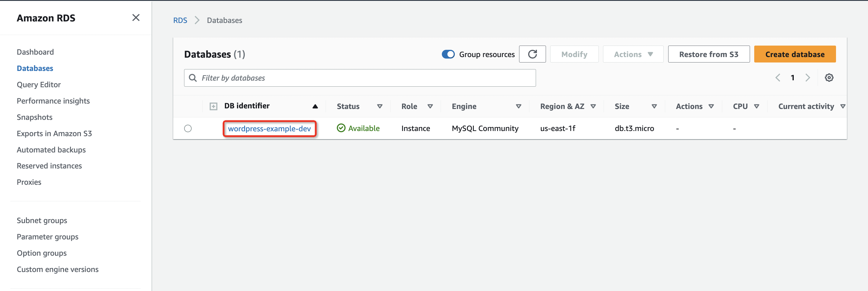
Task: Open the Engine column filter dropdown
Action: (519, 106)
